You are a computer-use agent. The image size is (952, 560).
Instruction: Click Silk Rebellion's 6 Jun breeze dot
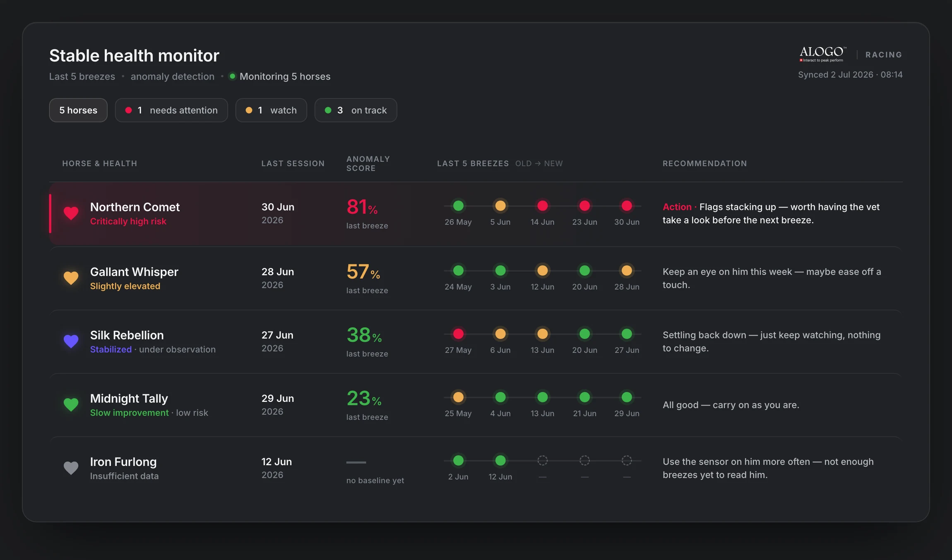tap(500, 334)
